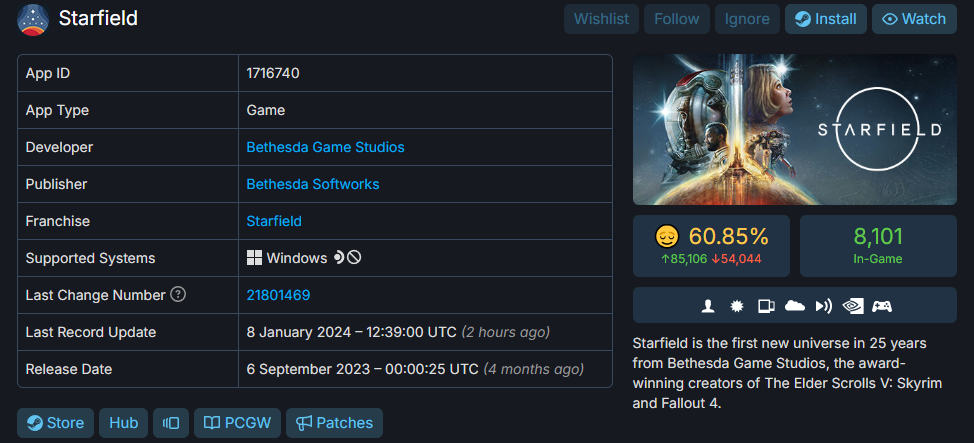Viewport: 974px width, 443px height.
Task: Click the controller support gamepad icon
Action: pyautogui.click(x=882, y=306)
